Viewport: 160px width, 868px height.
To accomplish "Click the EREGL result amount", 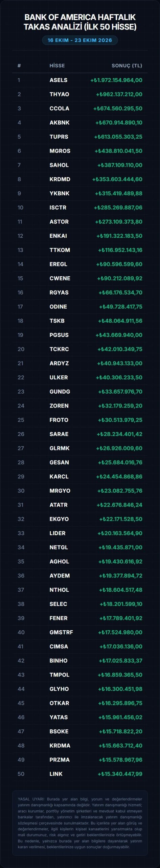I will pyautogui.click(x=119, y=264).
